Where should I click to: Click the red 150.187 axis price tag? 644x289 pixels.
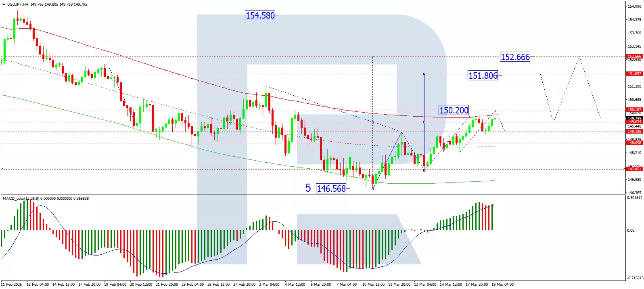tap(634, 110)
